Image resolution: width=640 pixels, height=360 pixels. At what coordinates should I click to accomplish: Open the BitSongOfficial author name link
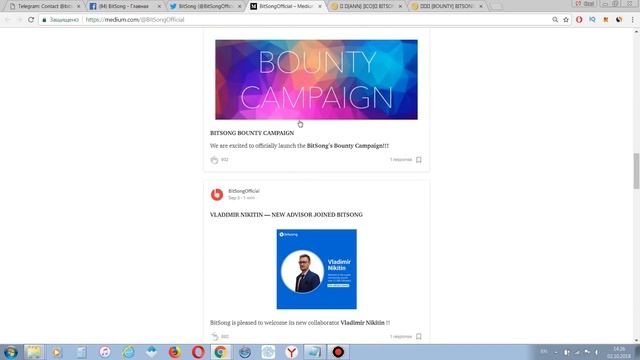click(244, 191)
